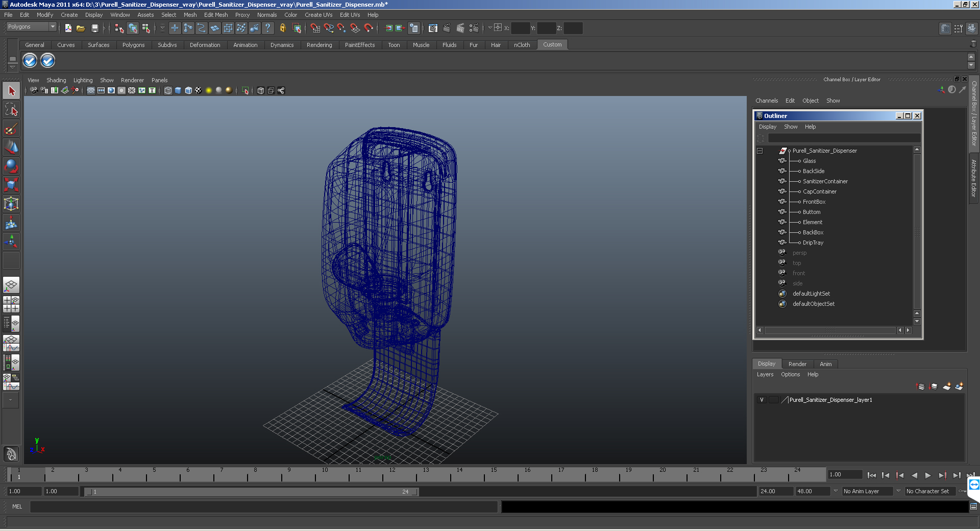This screenshot has height=531, width=980.
Task: Click the select camera icon in viewport bar
Action: (x=34, y=90)
